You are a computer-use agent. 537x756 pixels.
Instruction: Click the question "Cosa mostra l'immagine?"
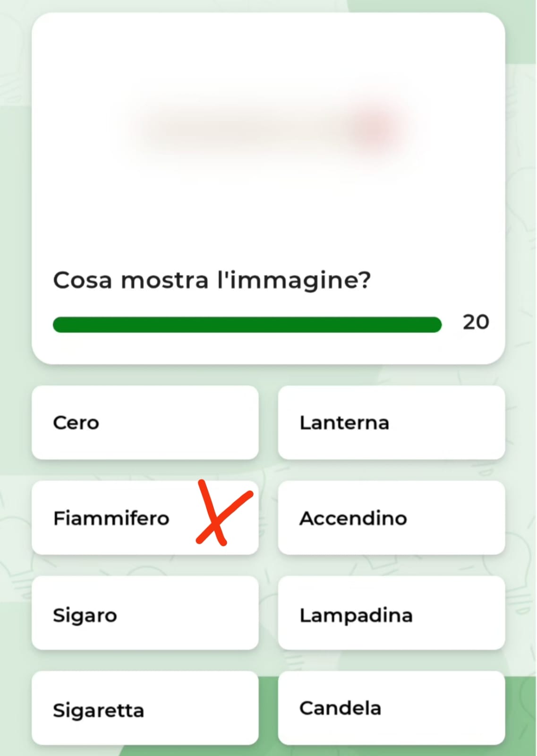[x=212, y=280]
